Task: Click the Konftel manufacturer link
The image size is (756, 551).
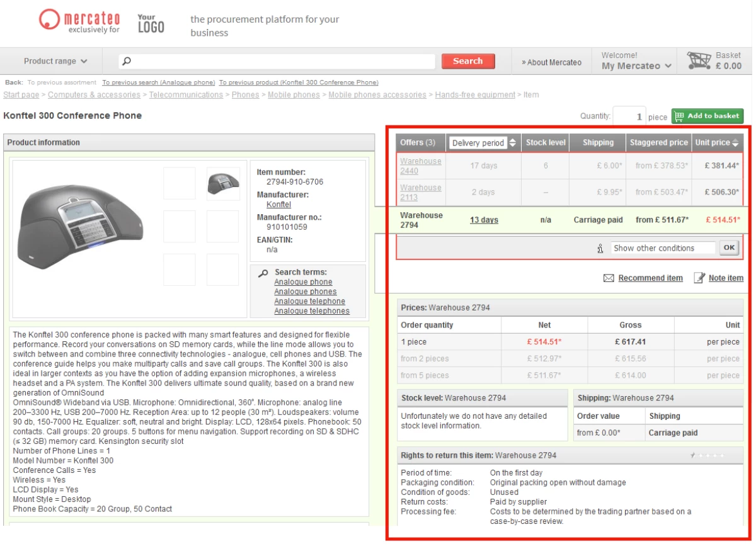Action: click(278, 205)
